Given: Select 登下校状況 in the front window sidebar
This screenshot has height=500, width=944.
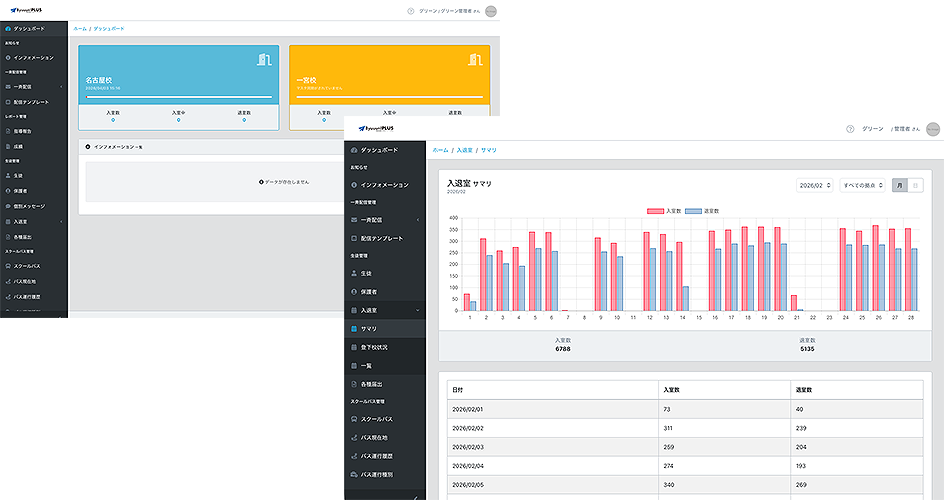Looking at the screenshot, I should click(x=374, y=348).
